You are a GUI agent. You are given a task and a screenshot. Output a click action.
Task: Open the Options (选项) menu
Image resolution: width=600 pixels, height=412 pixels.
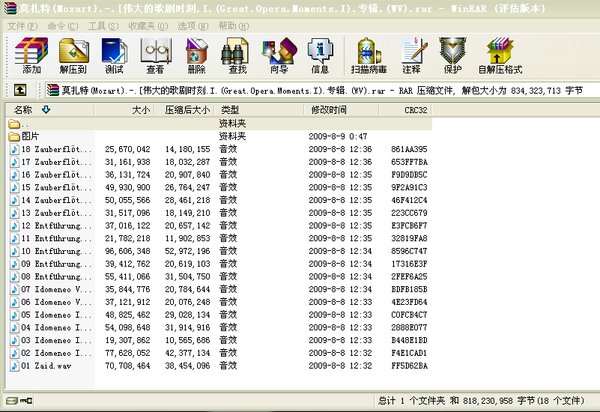pos(193,26)
